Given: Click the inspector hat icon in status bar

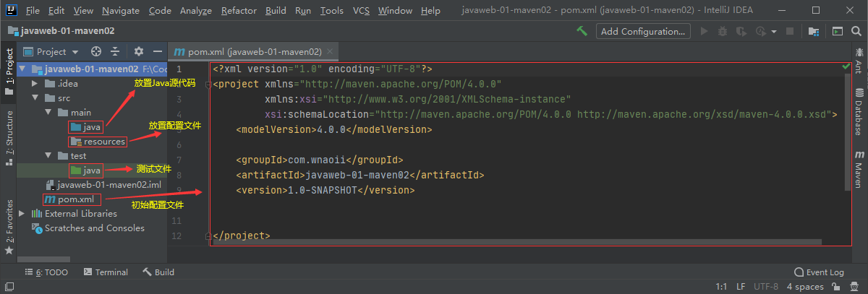Looking at the screenshot, I should click(856, 287).
